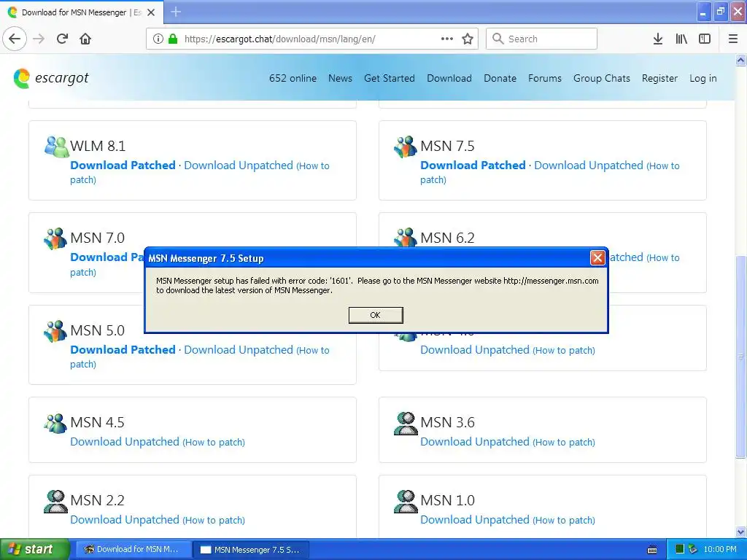Open the Get Started page
This screenshot has width=747, height=560.
point(390,78)
